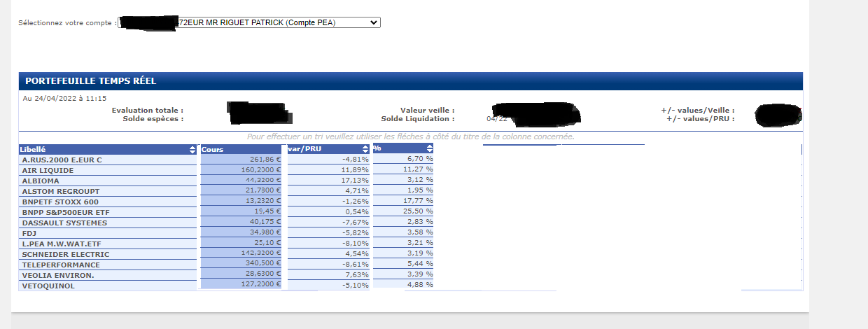Click BNPP S&P500EUR ETF weight 25,50 %
This screenshot has width=868, height=329.
[x=419, y=211]
